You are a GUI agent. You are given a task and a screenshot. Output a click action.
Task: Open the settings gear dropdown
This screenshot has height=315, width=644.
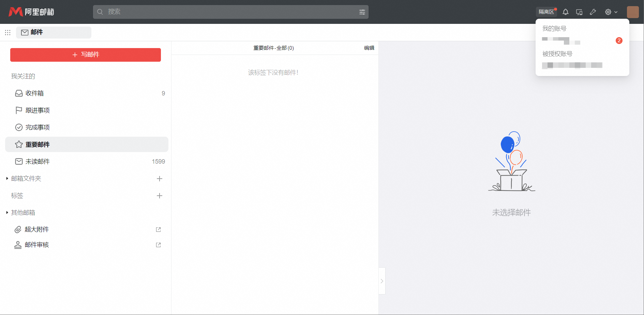pyautogui.click(x=611, y=12)
